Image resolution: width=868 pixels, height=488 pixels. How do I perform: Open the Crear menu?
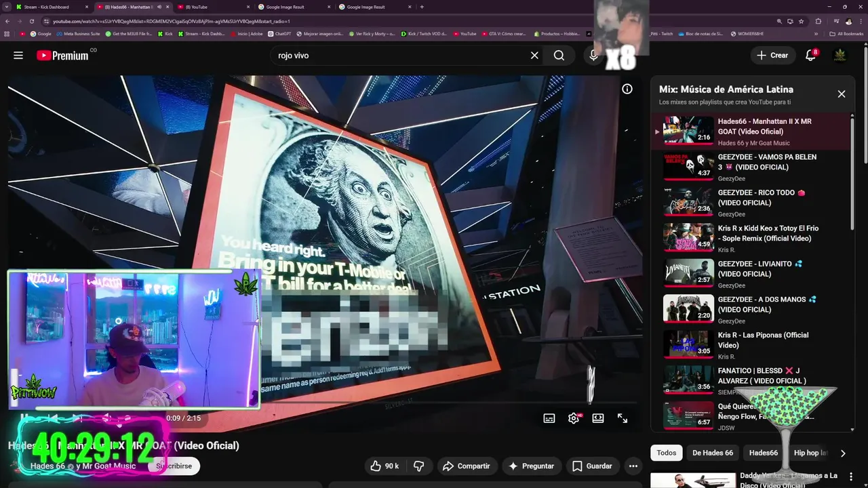click(x=772, y=56)
